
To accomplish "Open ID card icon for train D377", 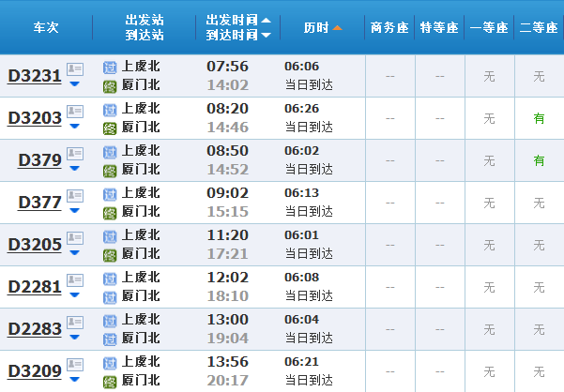I will 75,196.
